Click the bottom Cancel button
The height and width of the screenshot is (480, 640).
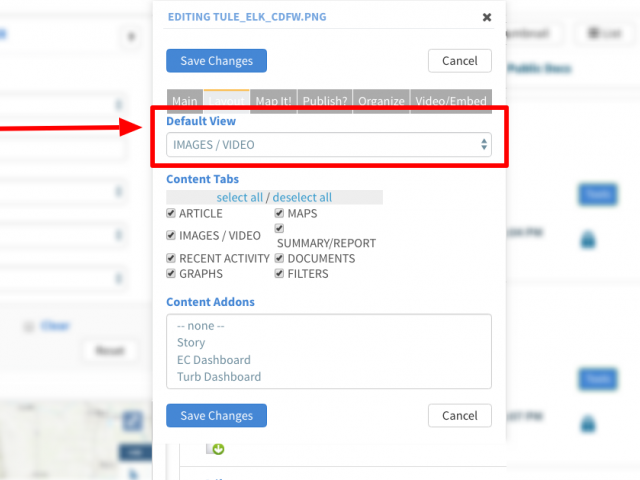pos(460,416)
